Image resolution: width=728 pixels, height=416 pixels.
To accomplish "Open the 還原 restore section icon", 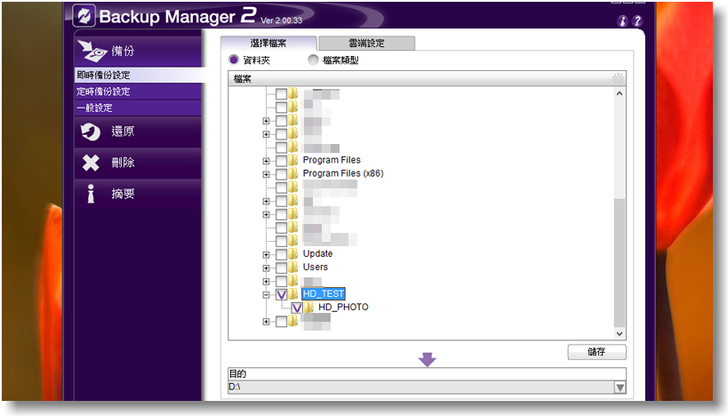I will 91,131.
